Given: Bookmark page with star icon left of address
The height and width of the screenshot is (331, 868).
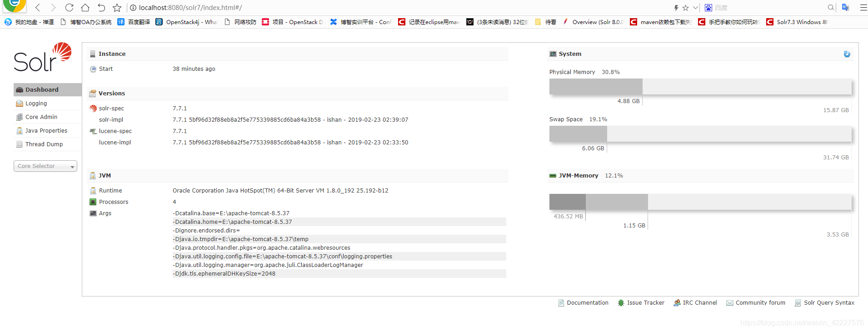Looking at the screenshot, I should point(117,8).
